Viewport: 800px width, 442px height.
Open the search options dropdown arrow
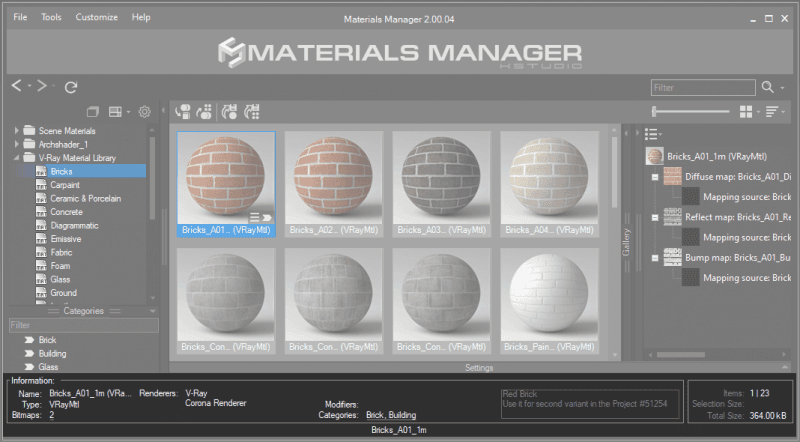(x=782, y=88)
